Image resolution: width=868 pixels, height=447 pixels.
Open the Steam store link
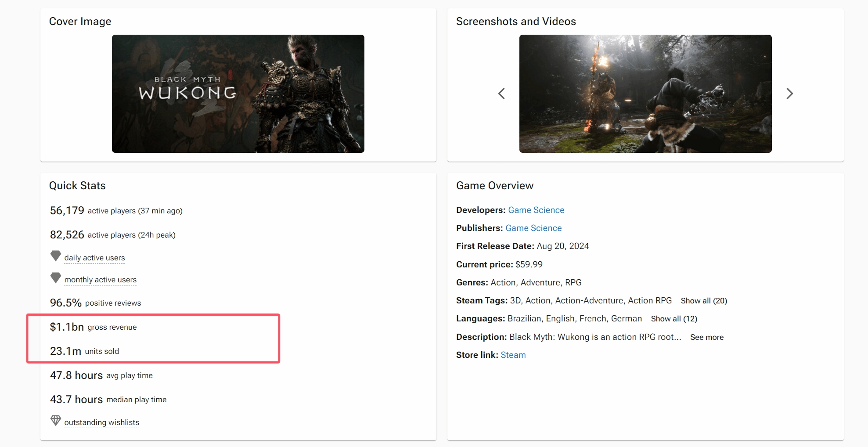513,355
